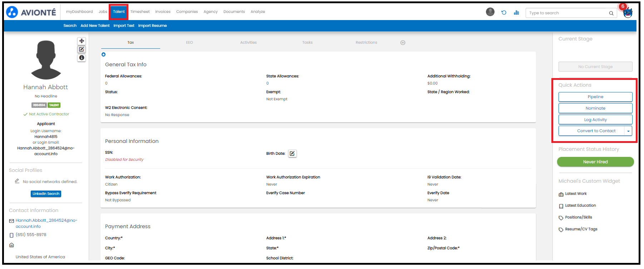Click the Hannah.Abbott email address link
644x269 pixels.
(46, 224)
